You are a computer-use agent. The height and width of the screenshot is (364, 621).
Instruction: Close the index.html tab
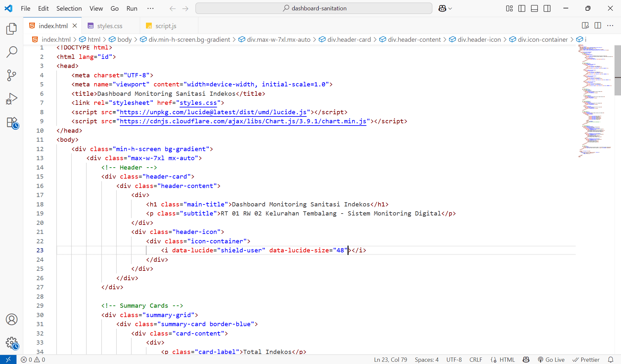(75, 26)
